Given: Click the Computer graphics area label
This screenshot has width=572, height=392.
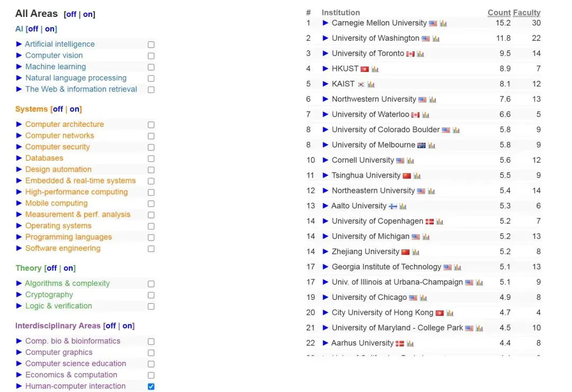Looking at the screenshot, I should click(x=59, y=352).
